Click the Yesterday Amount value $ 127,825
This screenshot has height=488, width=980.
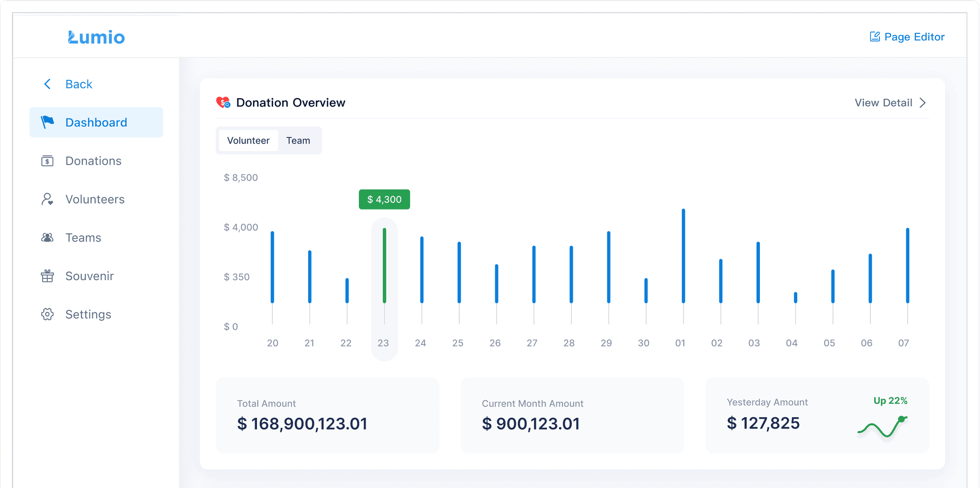point(763,423)
